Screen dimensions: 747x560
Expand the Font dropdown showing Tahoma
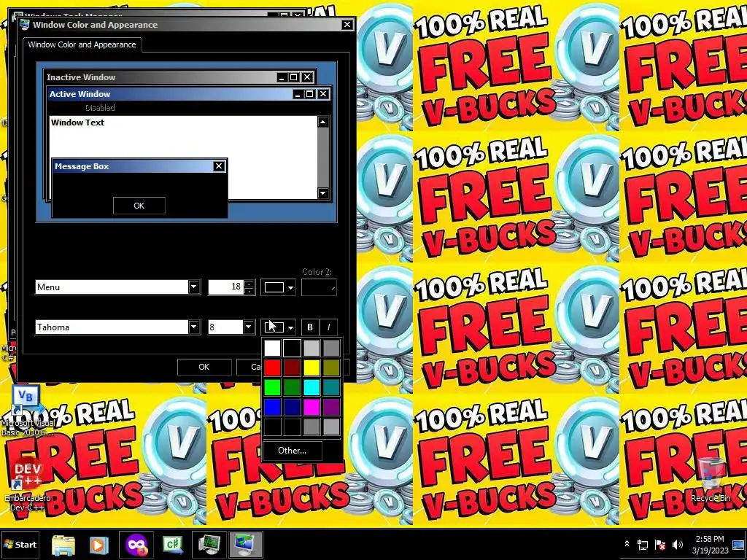click(193, 327)
